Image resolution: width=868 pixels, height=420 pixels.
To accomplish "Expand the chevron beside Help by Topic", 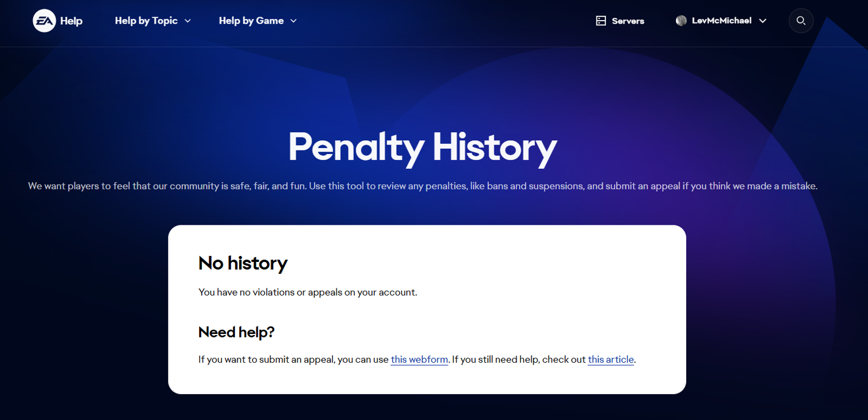I will (188, 21).
